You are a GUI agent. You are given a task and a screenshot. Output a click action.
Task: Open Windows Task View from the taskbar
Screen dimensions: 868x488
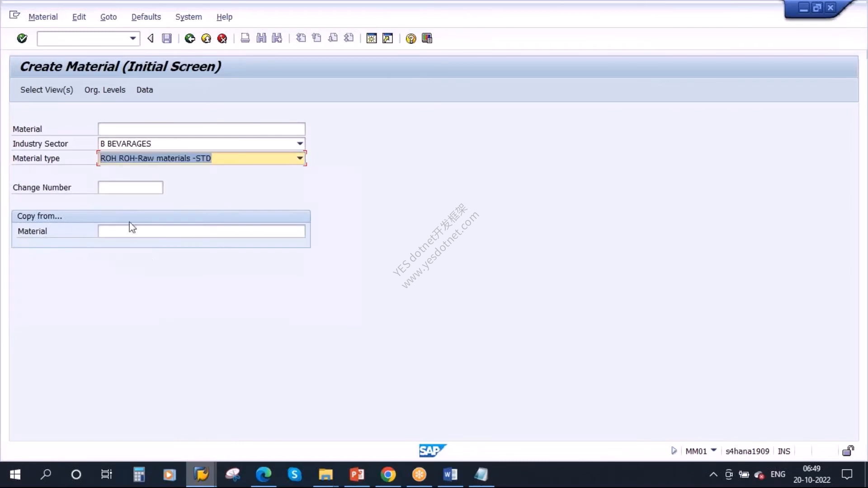click(x=107, y=474)
